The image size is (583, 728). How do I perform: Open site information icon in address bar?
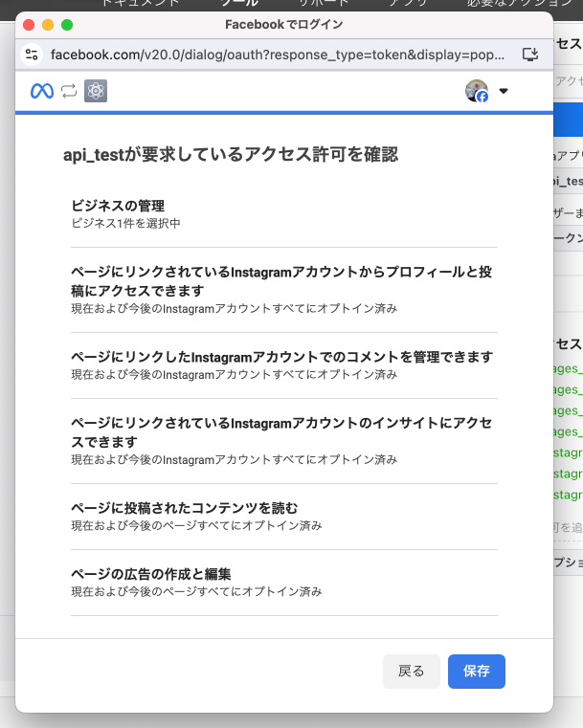(33, 55)
